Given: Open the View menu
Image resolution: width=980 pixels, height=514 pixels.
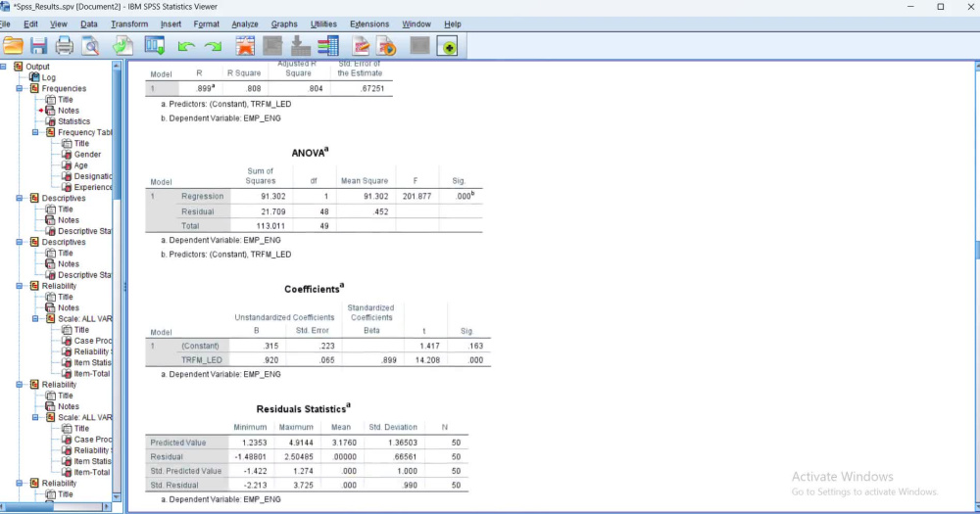Looking at the screenshot, I should tap(58, 23).
